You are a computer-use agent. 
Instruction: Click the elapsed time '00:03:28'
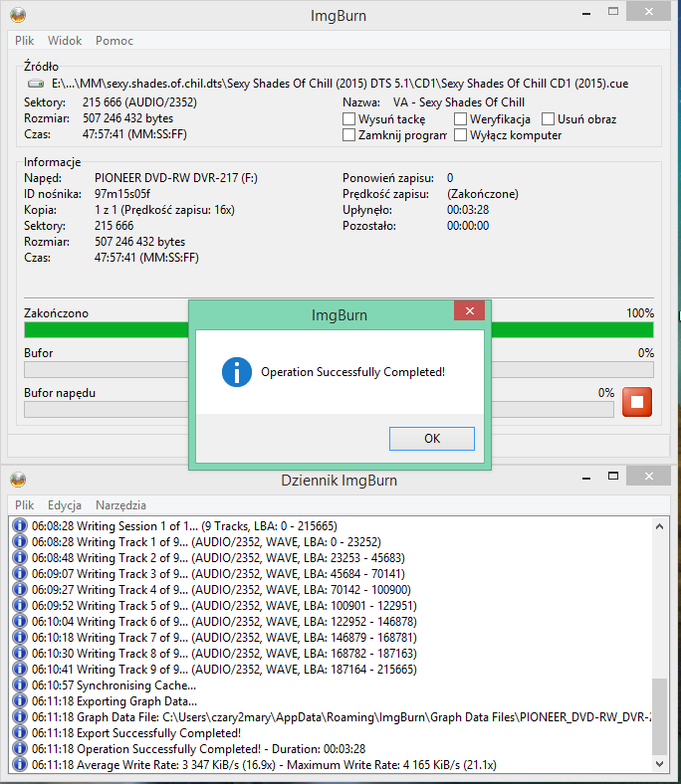click(x=468, y=210)
